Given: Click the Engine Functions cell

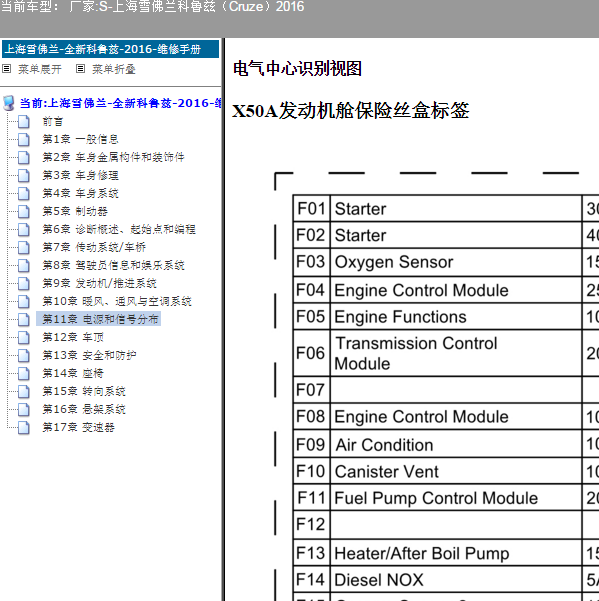Looking at the screenshot, I should coord(456,317).
